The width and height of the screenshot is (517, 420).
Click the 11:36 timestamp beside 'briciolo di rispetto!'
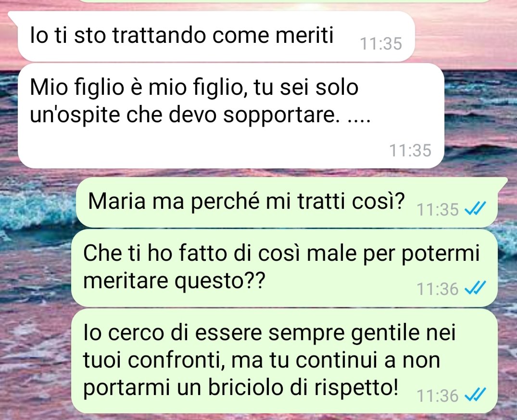pyautogui.click(x=438, y=395)
